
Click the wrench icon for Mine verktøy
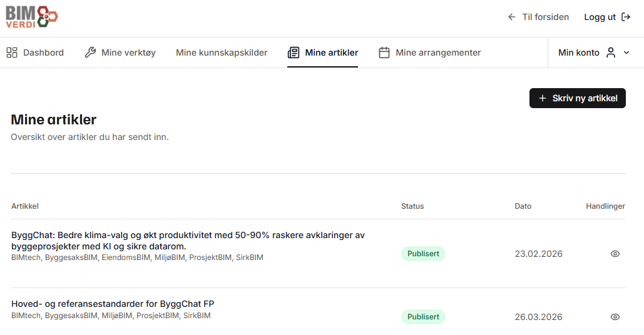(x=90, y=52)
